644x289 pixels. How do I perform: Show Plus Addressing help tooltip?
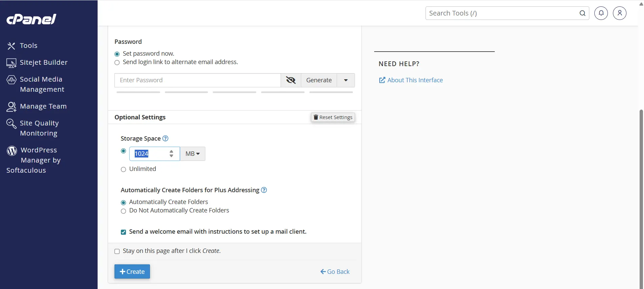(264, 190)
